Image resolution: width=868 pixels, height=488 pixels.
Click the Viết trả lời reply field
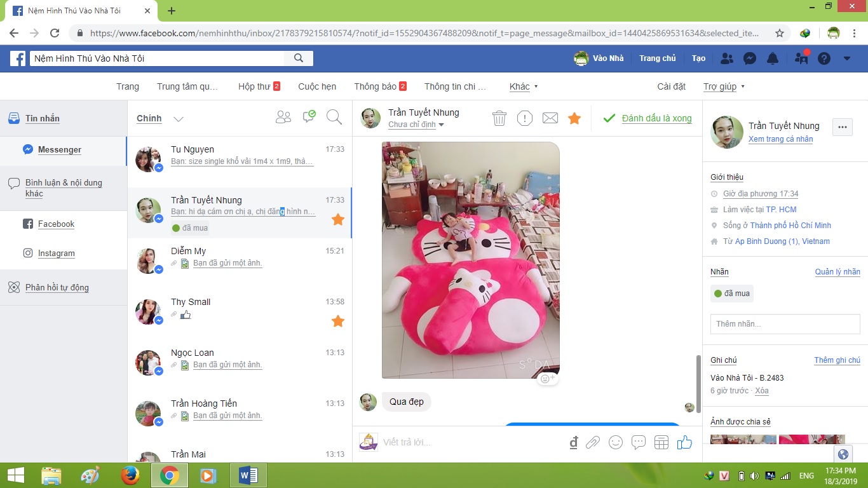tap(470, 442)
